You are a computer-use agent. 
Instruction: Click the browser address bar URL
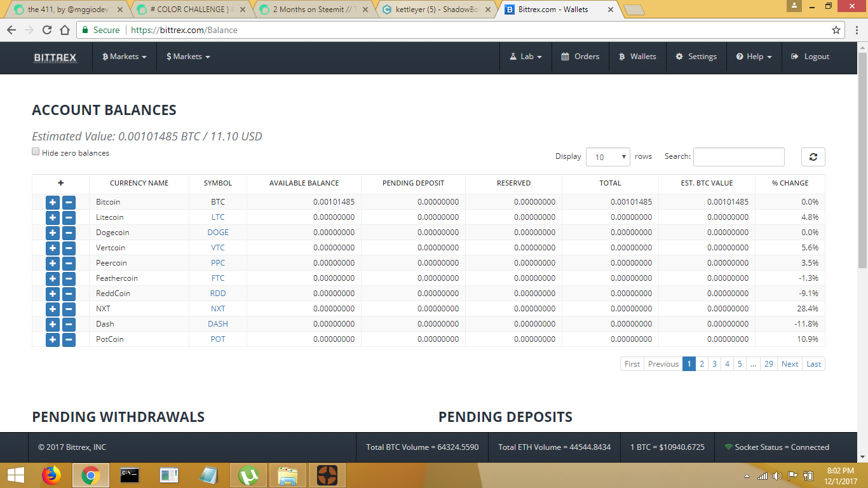[184, 30]
